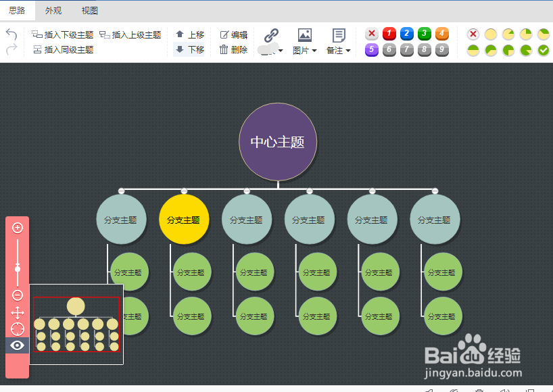This screenshot has height=392, width=553.
Task: Set priority 8 gray badge
Action: pyautogui.click(x=425, y=50)
